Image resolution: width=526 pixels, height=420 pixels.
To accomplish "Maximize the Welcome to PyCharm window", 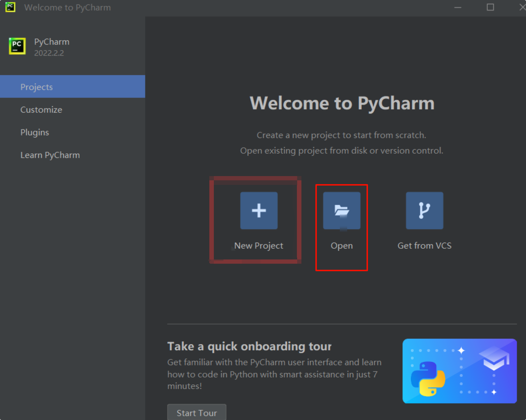I will coord(490,7).
